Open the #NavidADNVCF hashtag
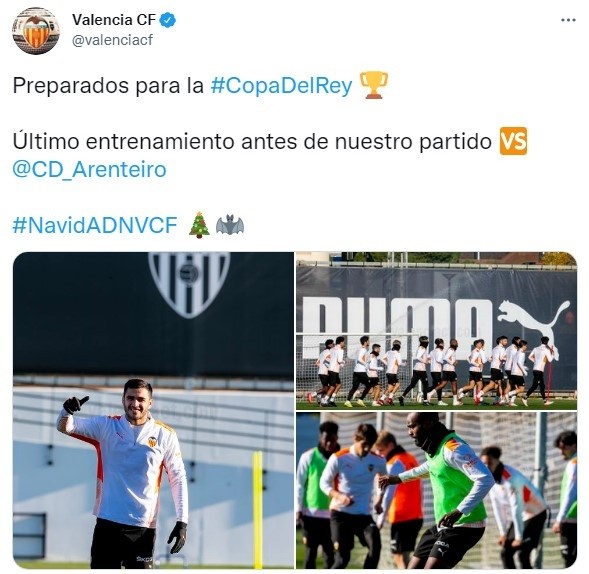The height and width of the screenshot is (574, 589). [95, 225]
